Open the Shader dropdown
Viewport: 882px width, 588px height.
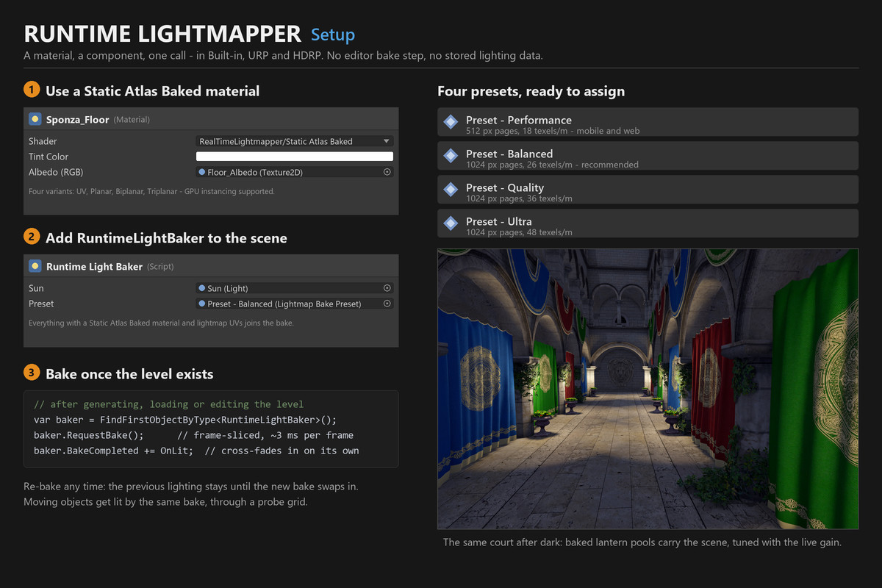click(x=295, y=141)
